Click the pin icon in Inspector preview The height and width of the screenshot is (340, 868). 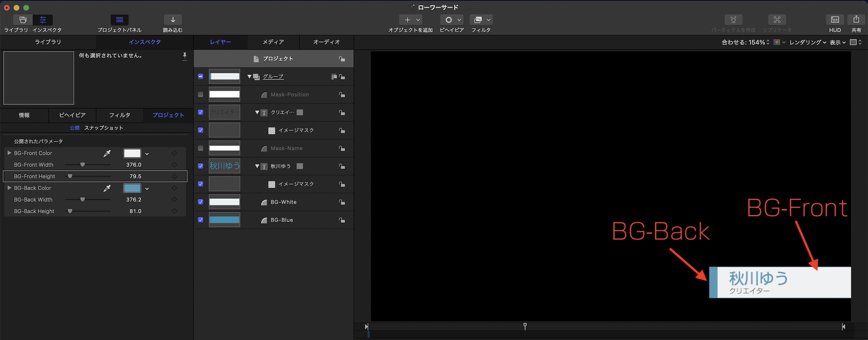point(185,56)
